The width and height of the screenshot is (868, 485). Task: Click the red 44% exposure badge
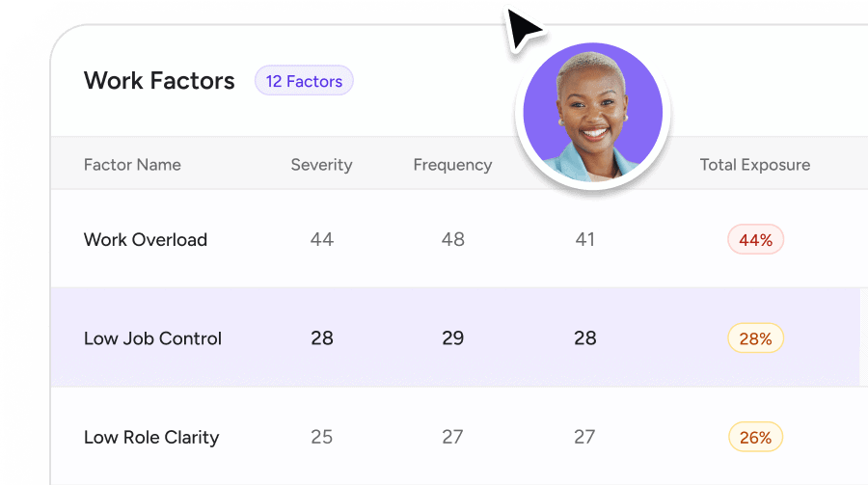click(x=755, y=240)
